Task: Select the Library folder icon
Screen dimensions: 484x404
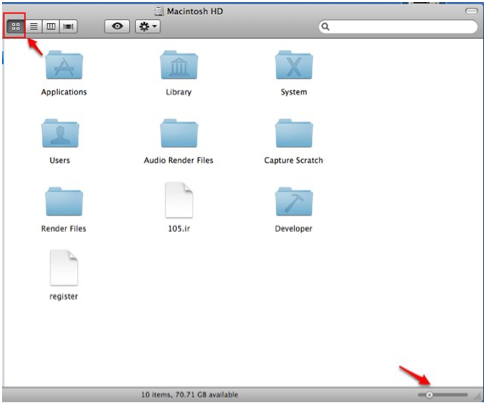Action: [179, 65]
